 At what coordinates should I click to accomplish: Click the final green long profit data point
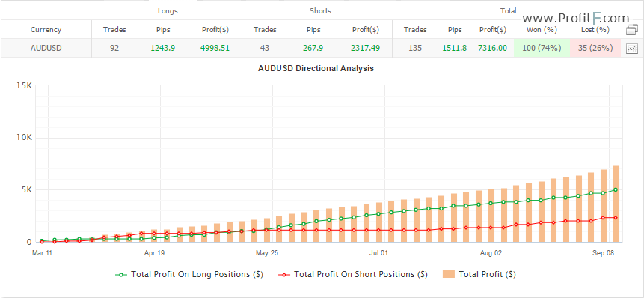(x=616, y=189)
